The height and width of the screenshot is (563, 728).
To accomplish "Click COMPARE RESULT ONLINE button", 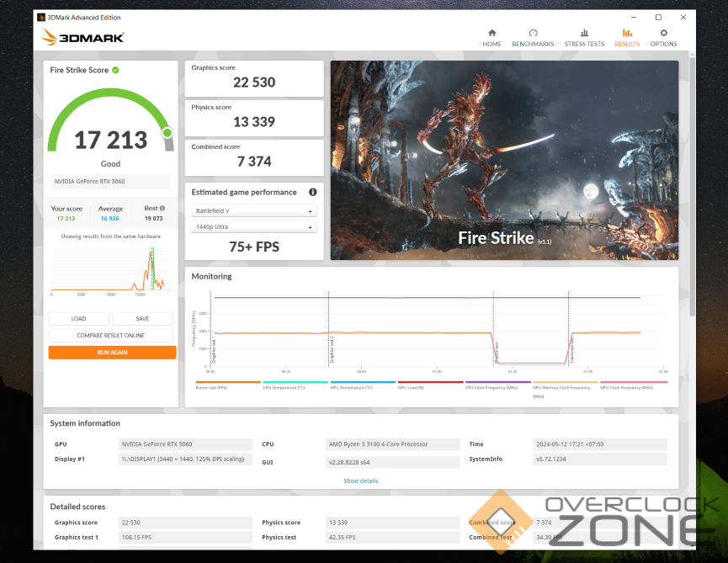I will [110, 336].
